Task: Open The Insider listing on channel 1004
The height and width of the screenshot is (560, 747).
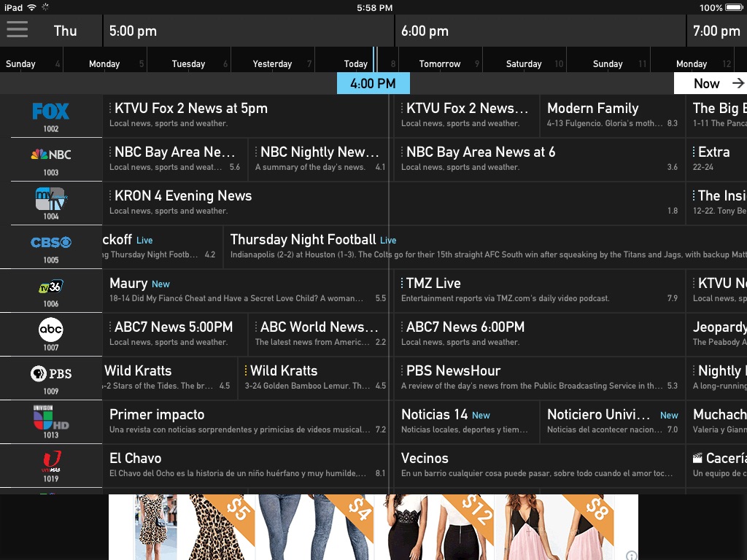Action: pos(717,204)
